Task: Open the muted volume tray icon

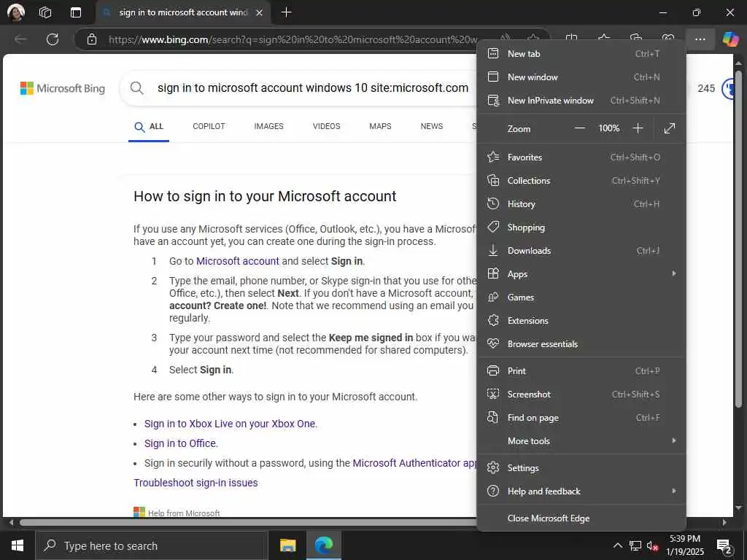Action: pyautogui.click(x=652, y=545)
